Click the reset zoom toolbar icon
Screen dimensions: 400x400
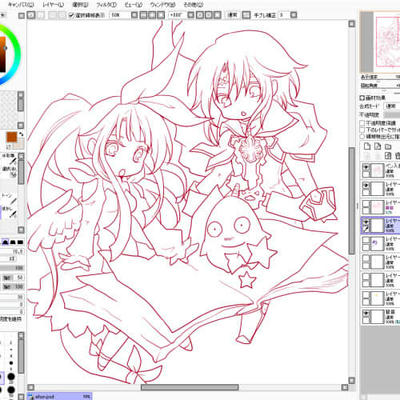tap(160, 15)
